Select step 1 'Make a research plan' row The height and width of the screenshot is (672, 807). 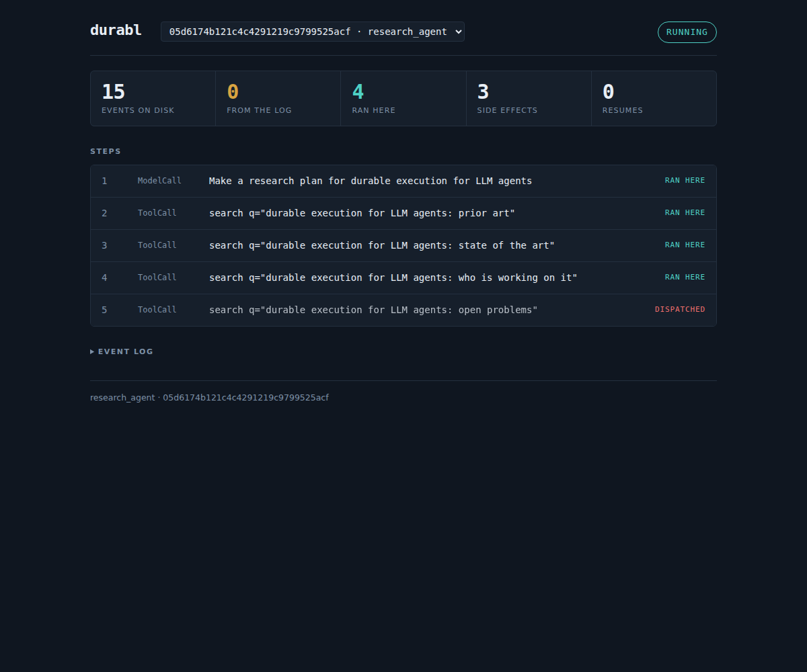click(x=403, y=181)
